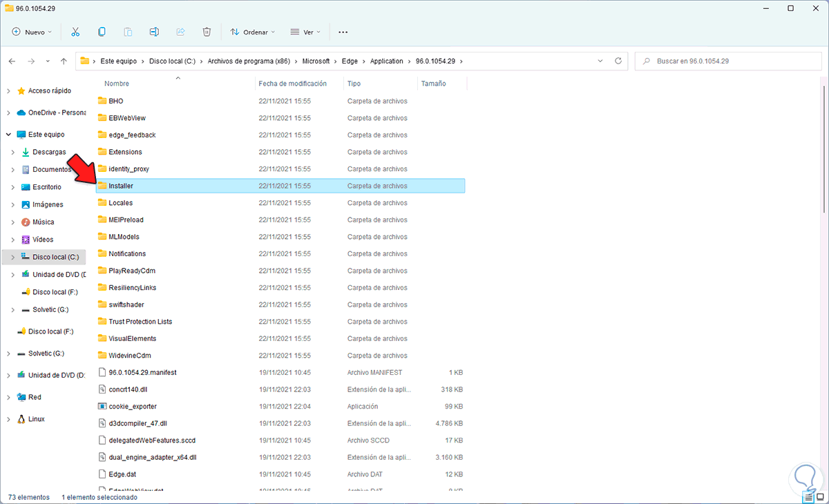Select Escritorio in the sidebar

(46, 187)
